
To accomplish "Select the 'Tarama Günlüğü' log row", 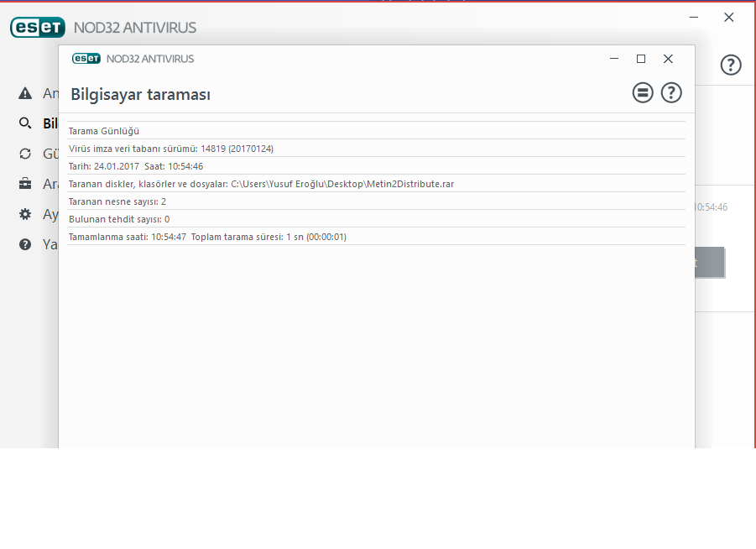I will [x=376, y=131].
